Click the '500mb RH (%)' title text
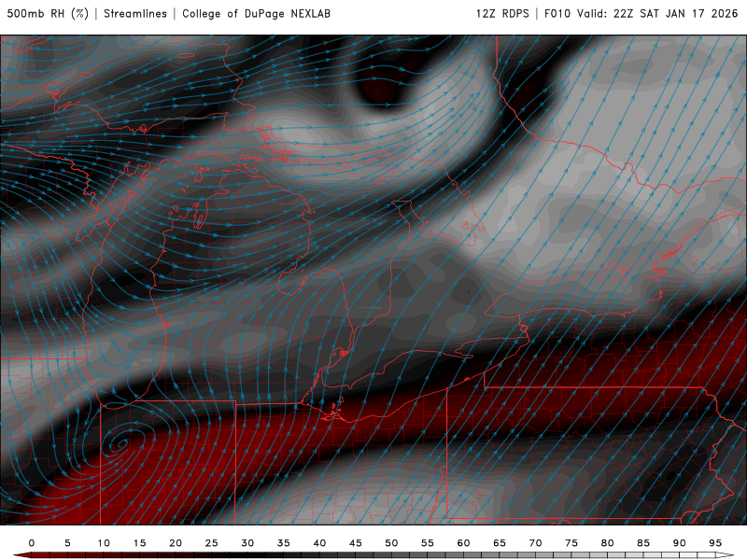Image resolution: width=747 pixels, height=560 pixels. (49, 14)
